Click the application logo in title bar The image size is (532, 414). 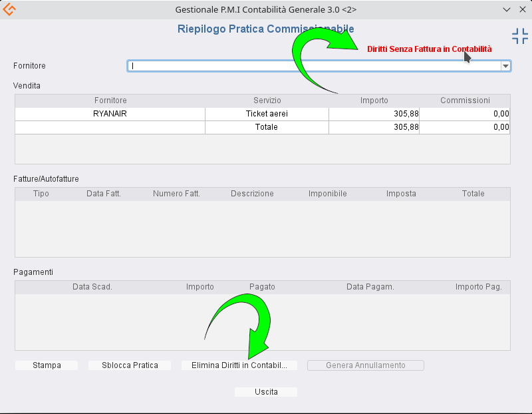pyautogui.click(x=10, y=10)
